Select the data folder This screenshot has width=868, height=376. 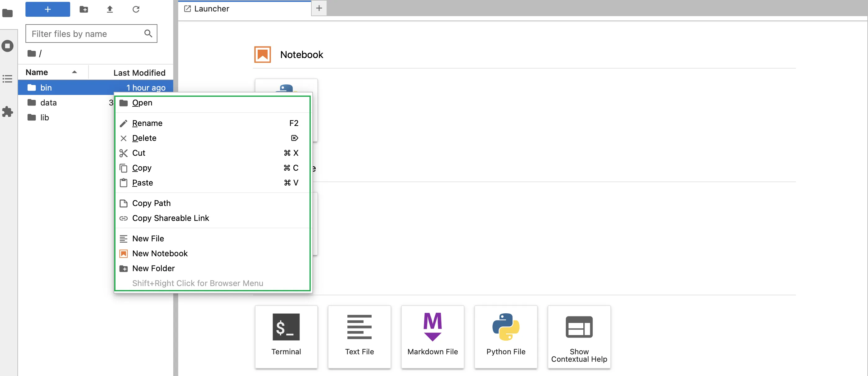coord(48,103)
